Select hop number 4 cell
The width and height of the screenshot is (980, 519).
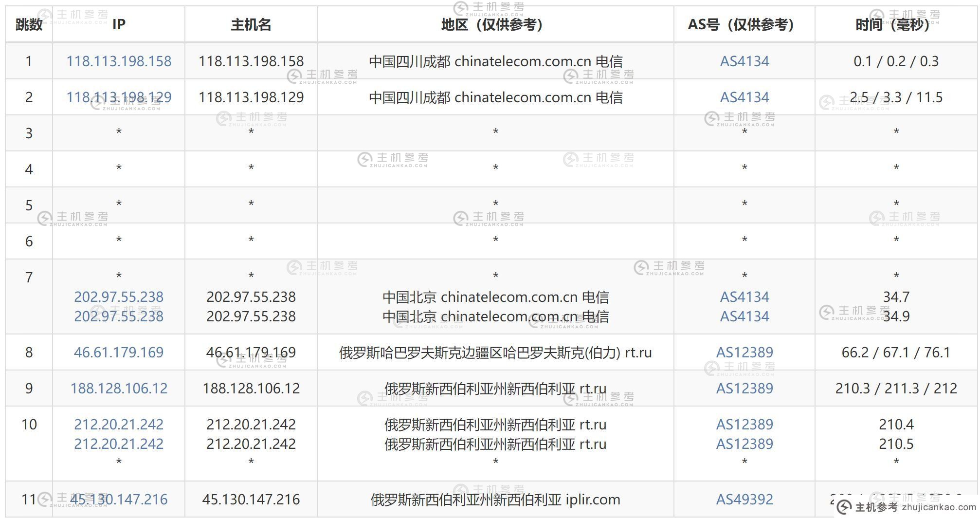tap(29, 169)
